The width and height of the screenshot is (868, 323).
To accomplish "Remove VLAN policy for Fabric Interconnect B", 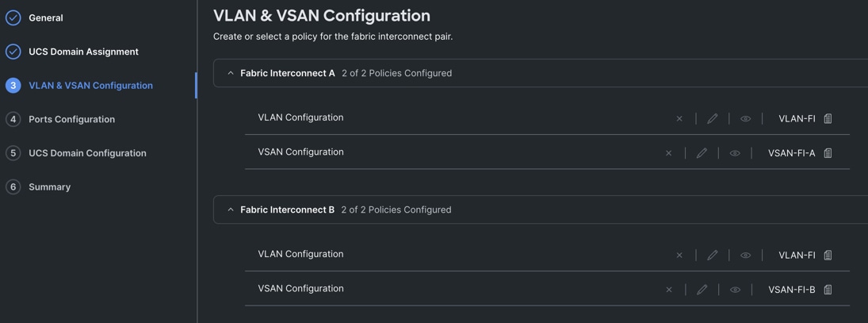I will pos(679,256).
